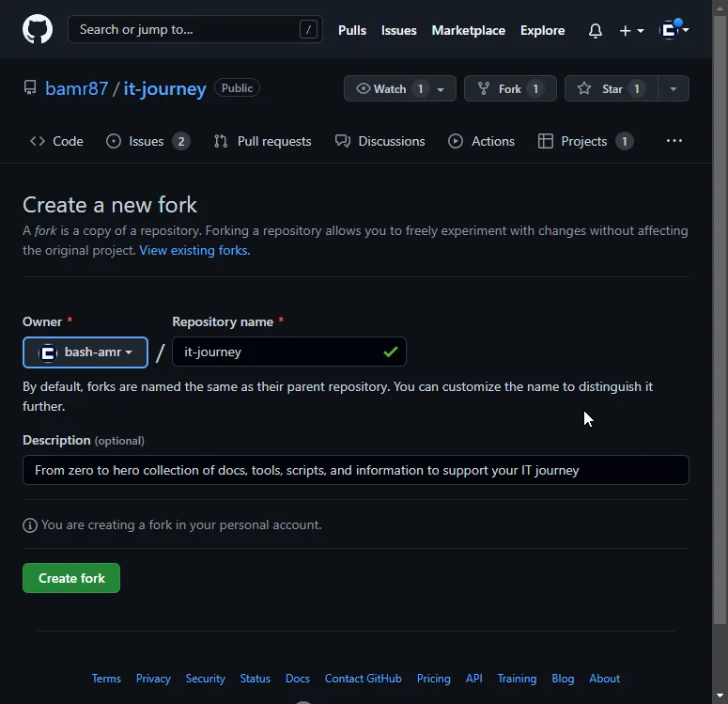
Task: Show more repository tabs via ellipsis
Action: point(674,141)
